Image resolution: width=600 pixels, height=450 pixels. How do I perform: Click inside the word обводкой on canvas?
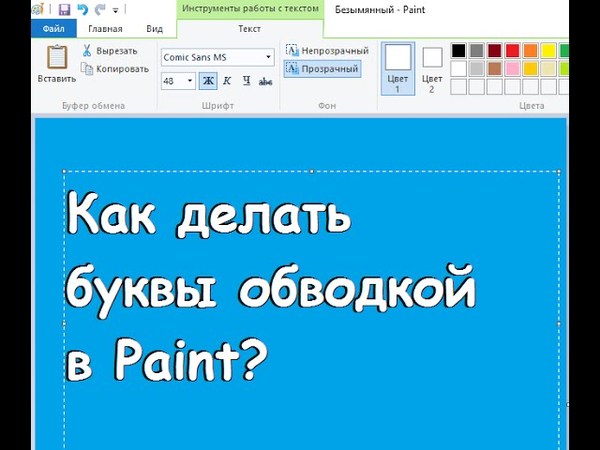(x=358, y=289)
